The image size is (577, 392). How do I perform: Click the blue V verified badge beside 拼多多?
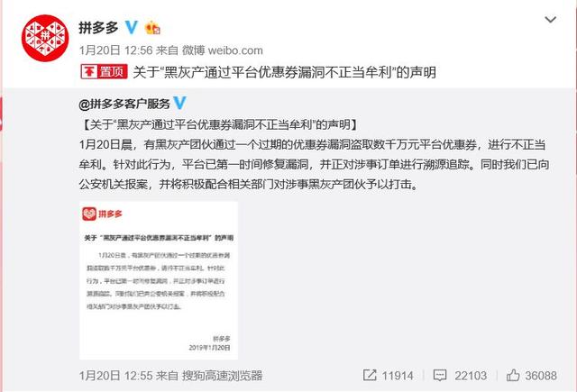click(x=132, y=28)
